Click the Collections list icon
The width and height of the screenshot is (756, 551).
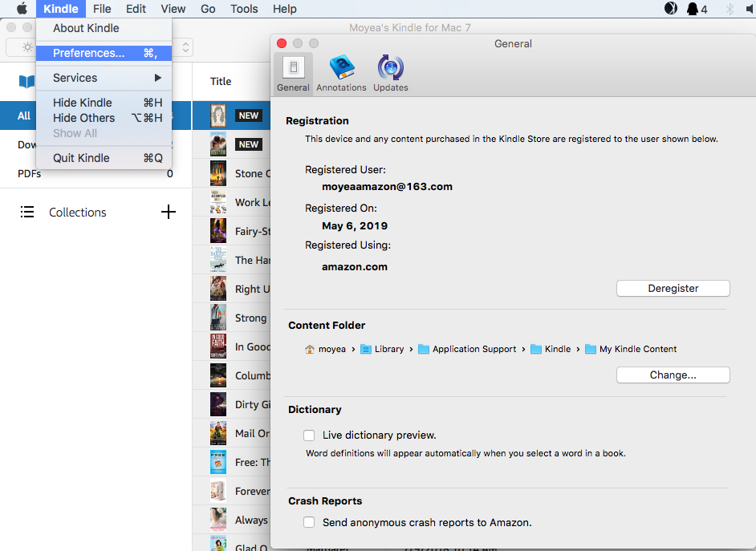pos(27,213)
